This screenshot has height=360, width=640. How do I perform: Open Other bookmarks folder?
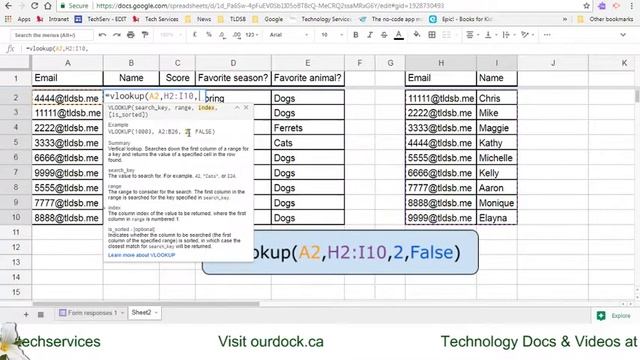click(x=605, y=19)
